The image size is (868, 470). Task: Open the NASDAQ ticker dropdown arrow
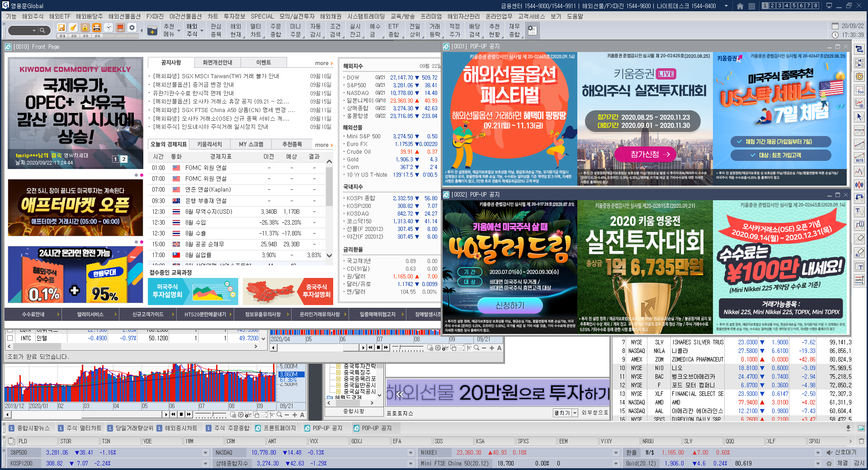(410, 452)
